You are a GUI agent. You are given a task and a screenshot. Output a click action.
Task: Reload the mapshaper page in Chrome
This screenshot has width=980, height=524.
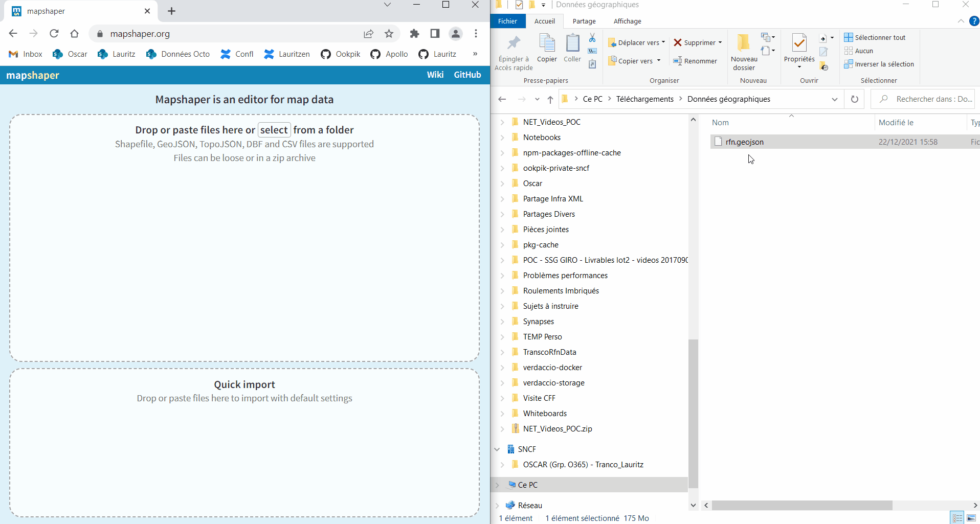point(54,34)
